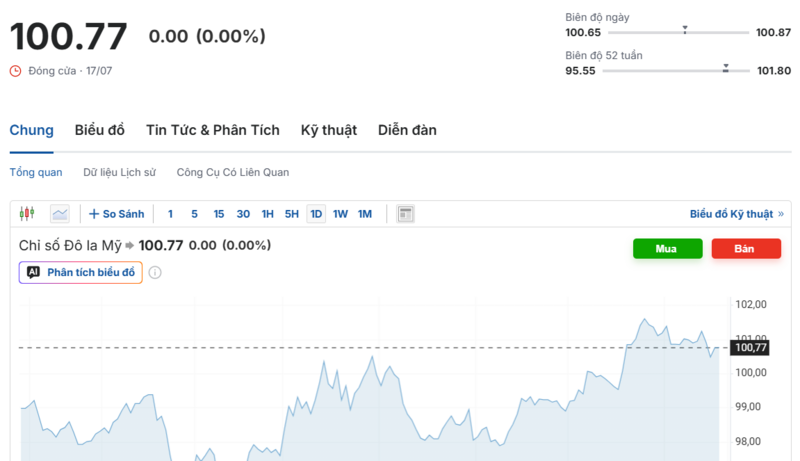Image resolution: width=800 pixels, height=461 pixels.
Task: Click the 99,00 axis label
Action: [748, 407]
